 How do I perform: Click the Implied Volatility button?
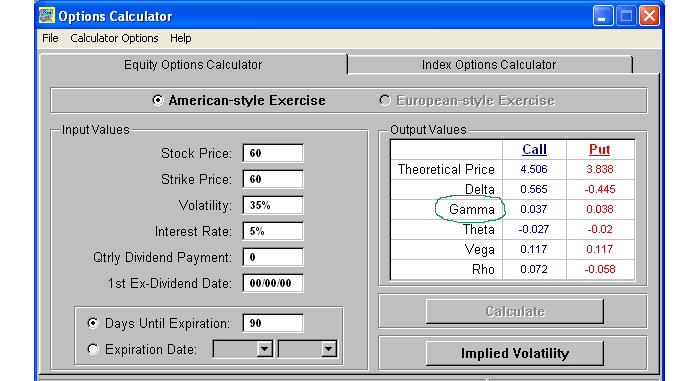(515, 354)
